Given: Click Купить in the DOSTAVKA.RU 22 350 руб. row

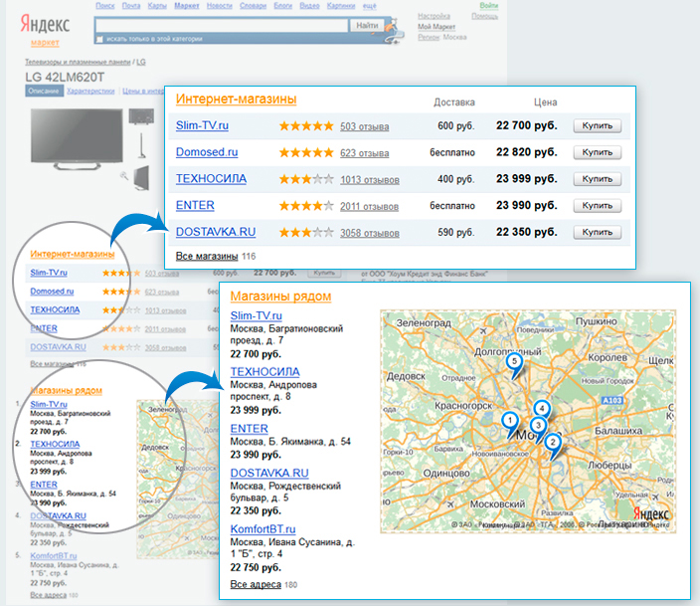Looking at the screenshot, I should point(598,233).
